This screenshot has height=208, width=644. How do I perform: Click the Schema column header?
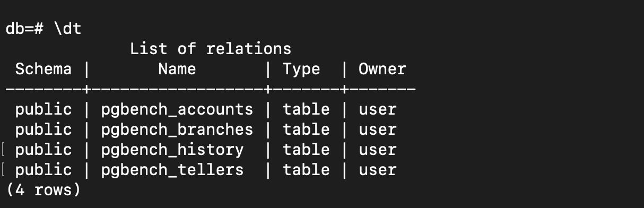coord(43,69)
